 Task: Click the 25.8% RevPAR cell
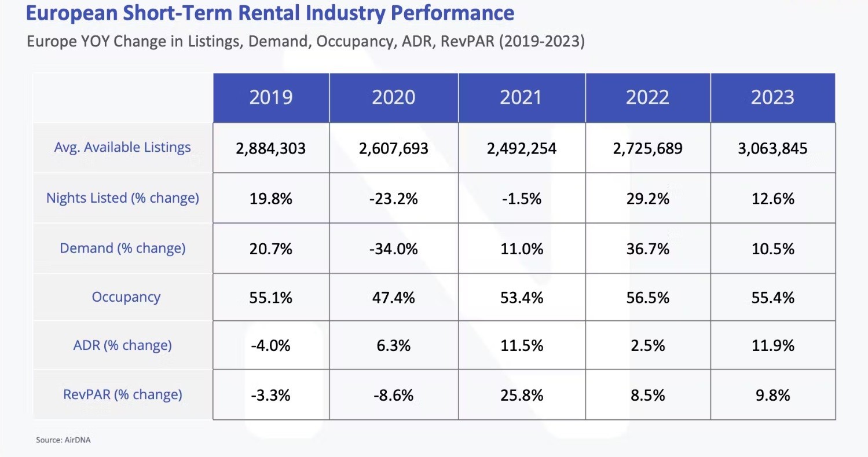click(521, 396)
